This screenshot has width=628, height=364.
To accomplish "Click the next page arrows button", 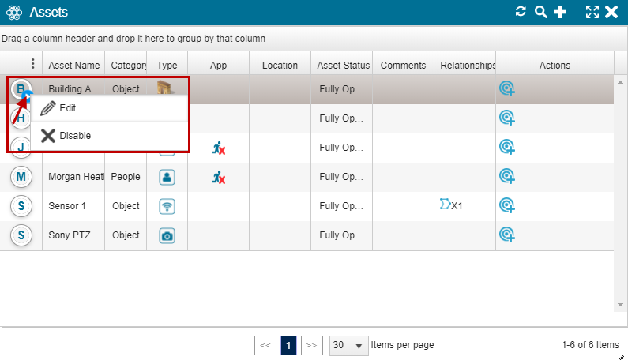I will point(312,346).
